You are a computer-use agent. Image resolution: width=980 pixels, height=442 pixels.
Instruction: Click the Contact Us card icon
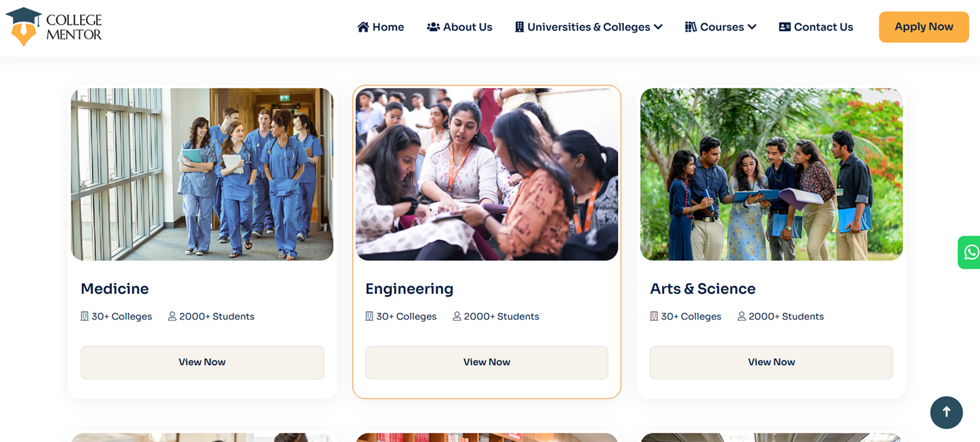point(784,27)
